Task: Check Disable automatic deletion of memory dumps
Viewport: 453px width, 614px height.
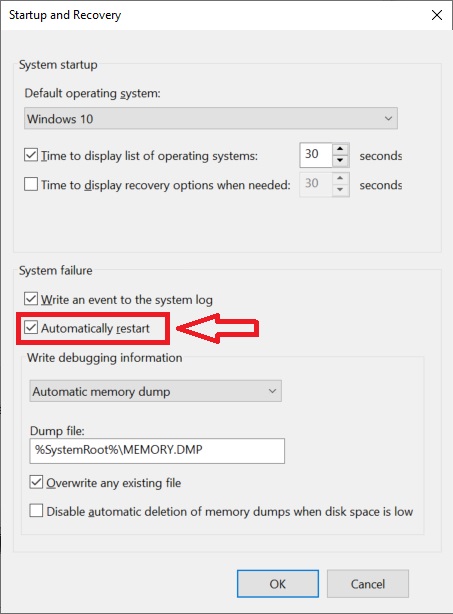Action: [36, 511]
